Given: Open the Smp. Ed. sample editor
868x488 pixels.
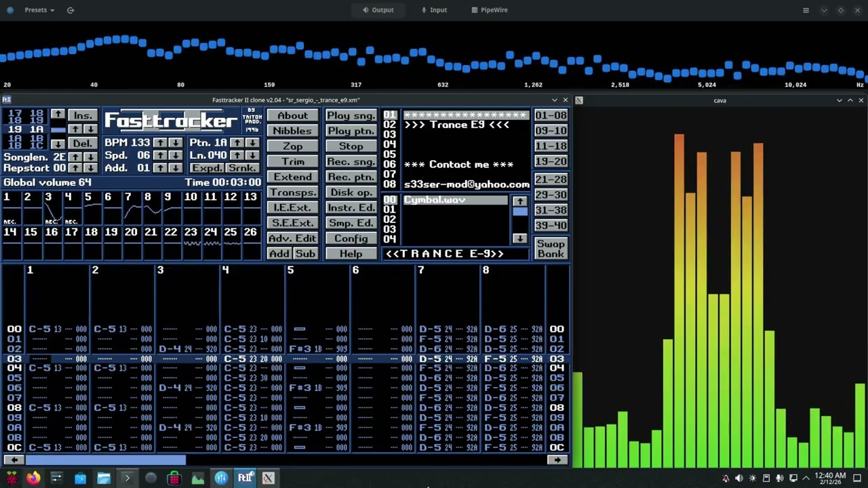Looking at the screenshot, I should click(351, 223).
